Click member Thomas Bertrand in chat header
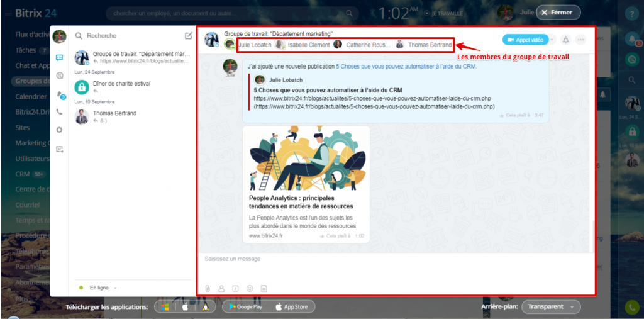 point(430,45)
